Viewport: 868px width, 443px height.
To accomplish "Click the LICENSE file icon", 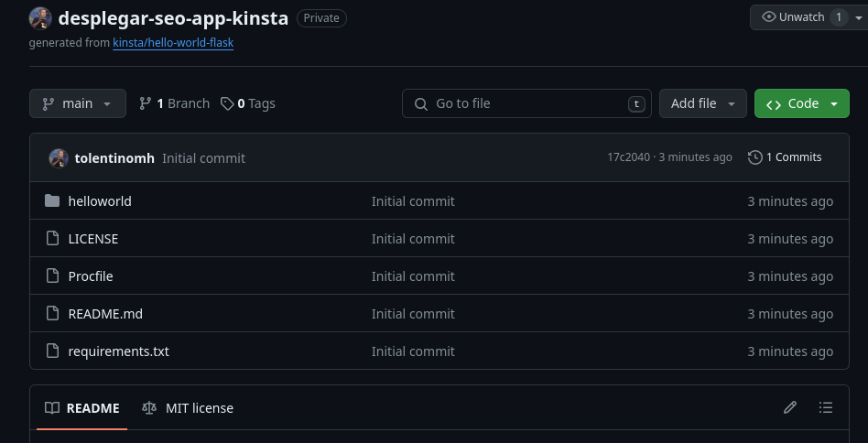I will (x=52, y=238).
